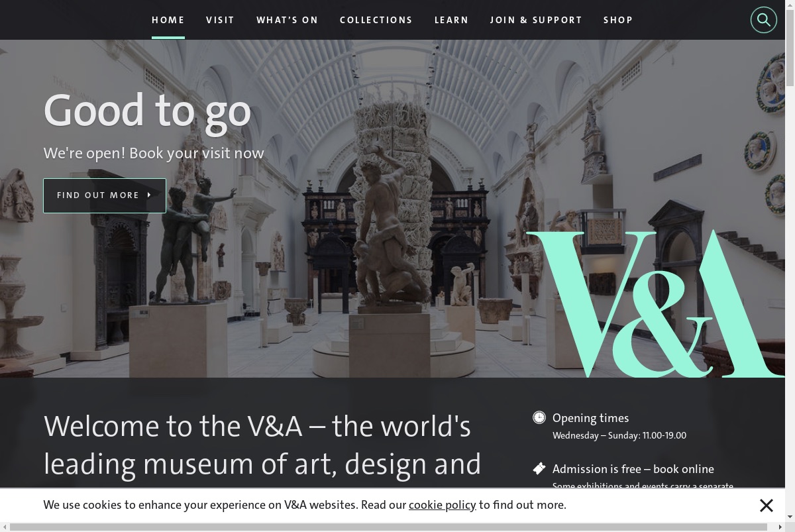The width and height of the screenshot is (795, 532).
Task: Visit the Shop link in navigation
Action: (x=618, y=20)
